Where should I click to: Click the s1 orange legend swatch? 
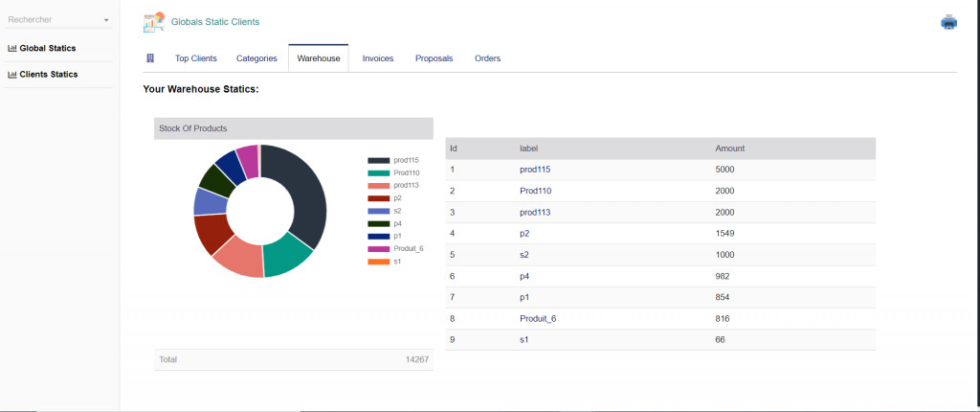tap(378, 261)
